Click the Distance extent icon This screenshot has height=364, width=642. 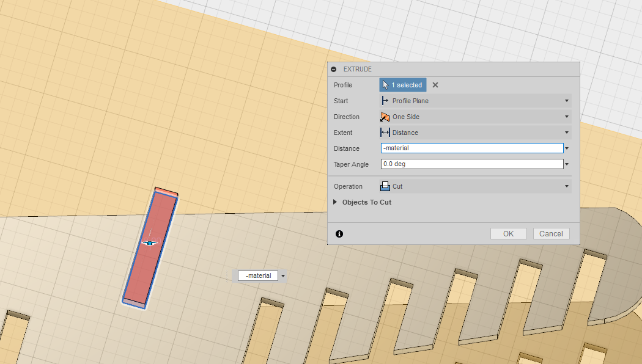(385, 133)
